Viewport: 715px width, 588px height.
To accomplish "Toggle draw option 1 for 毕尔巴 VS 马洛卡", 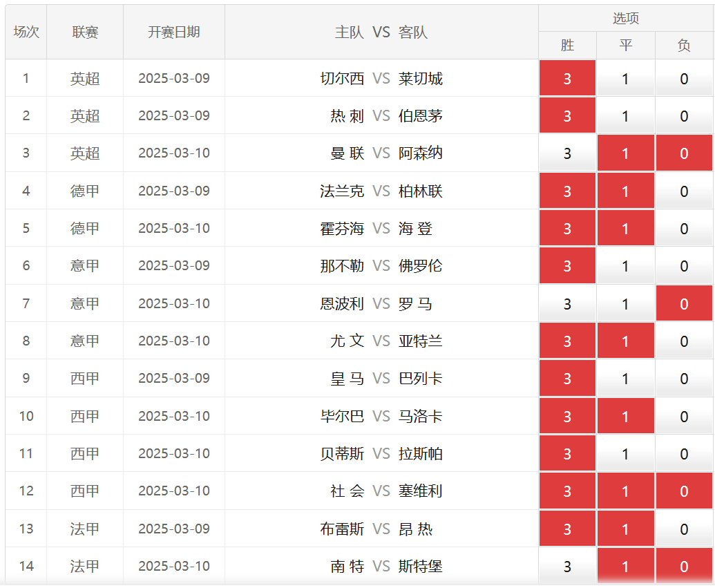I will coord(626,416).
